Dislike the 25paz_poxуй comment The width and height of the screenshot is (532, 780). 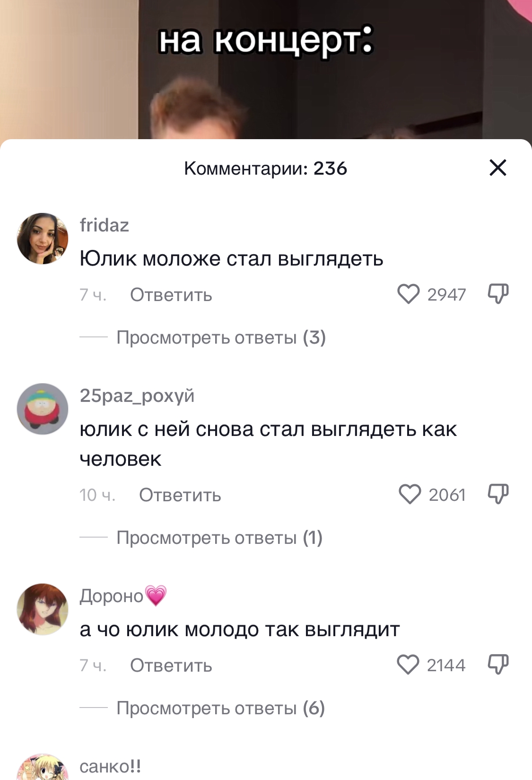pyautogui.click(x=498, y=494)
